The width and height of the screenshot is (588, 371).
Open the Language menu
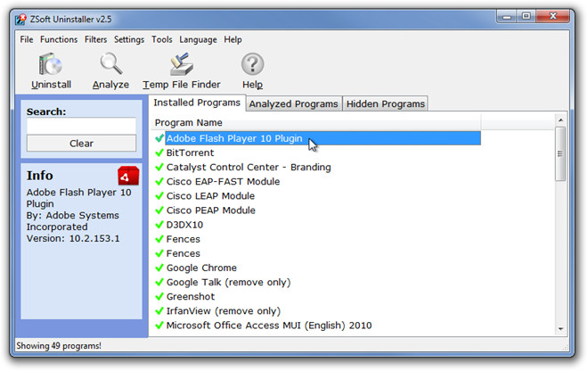click(x=198, y=39)
